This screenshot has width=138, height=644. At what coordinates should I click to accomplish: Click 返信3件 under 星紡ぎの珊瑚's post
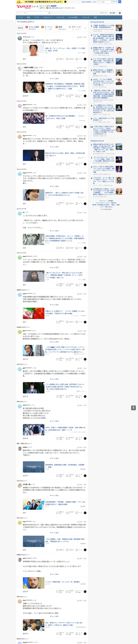click(26, 96)
